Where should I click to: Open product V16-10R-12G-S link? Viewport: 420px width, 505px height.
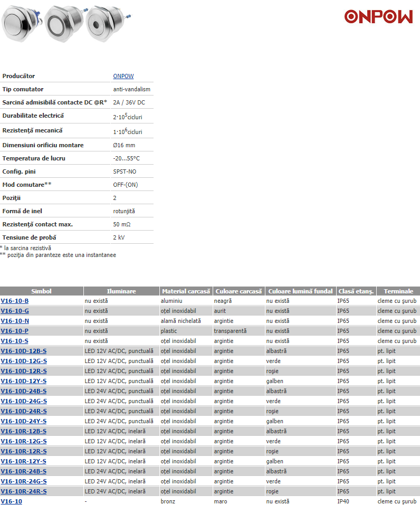pyautogui.click(x=24, y=441)
